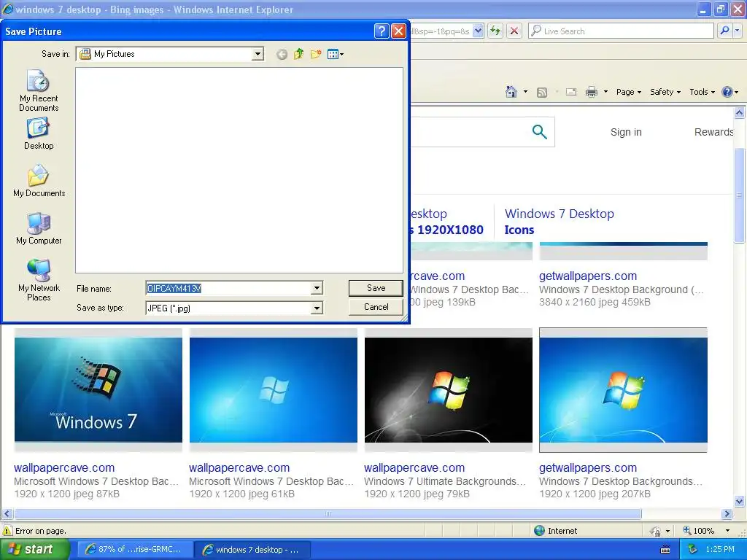Select My Computer in places bar
Screen dimensions: 747x560
point(39,228)
